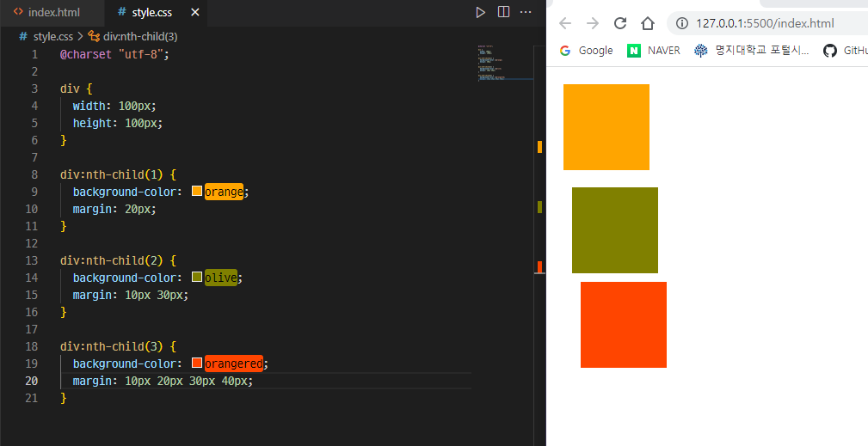
Task: Click the olive marker in the overview ruler
Action: (539, 207)
